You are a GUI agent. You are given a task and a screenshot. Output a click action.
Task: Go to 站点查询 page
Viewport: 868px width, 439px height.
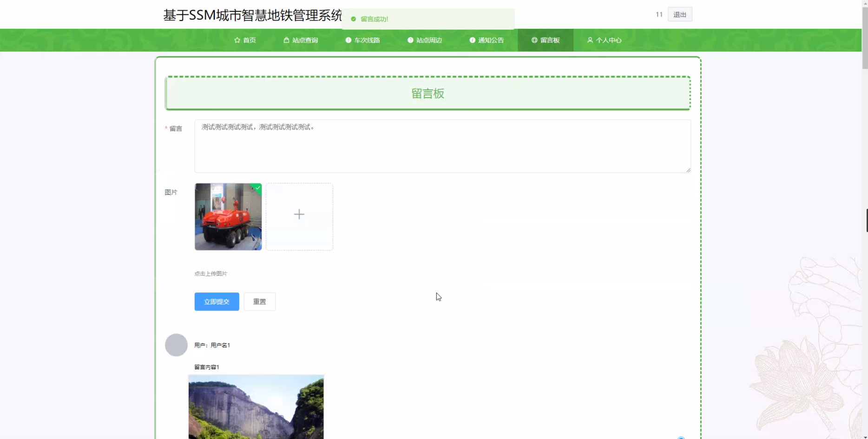301,40
